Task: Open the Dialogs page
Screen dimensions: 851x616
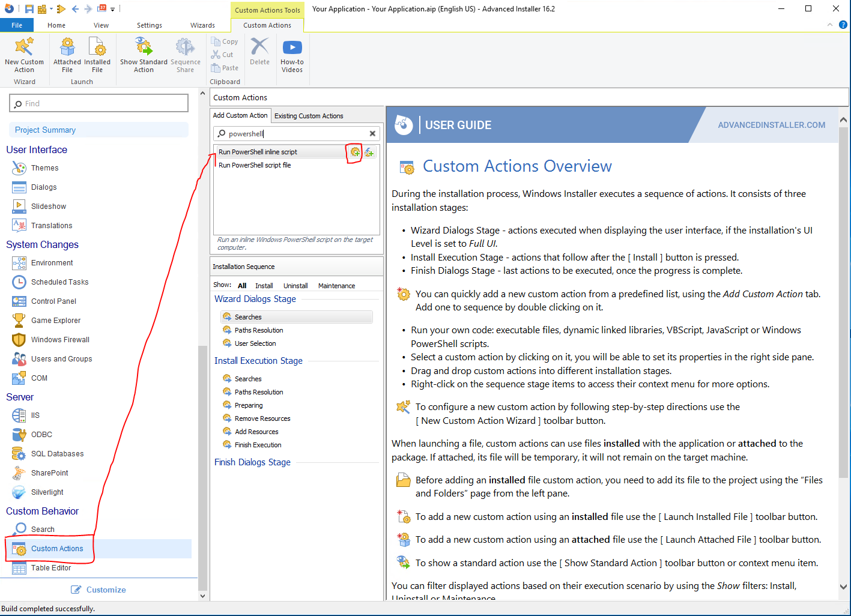Action: pos(44,187)
